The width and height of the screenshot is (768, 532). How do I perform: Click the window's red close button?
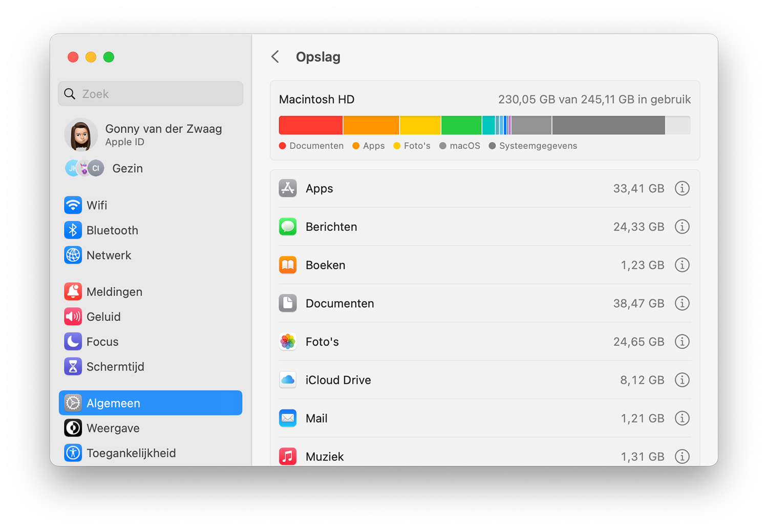[73, 57]
